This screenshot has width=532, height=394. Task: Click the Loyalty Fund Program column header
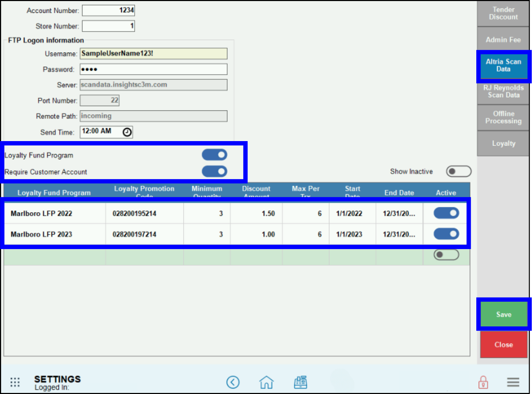tap(54, 193)
